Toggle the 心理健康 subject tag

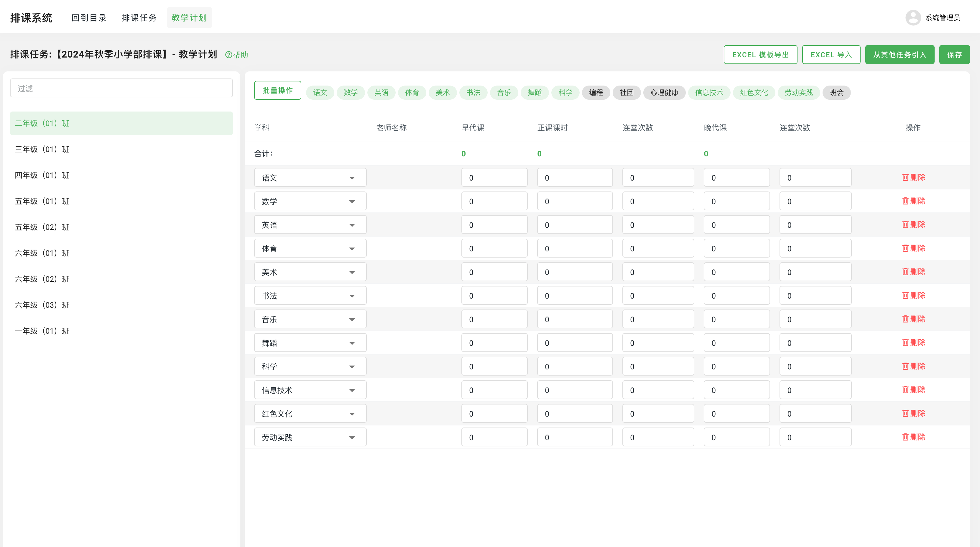coord(664,93)
